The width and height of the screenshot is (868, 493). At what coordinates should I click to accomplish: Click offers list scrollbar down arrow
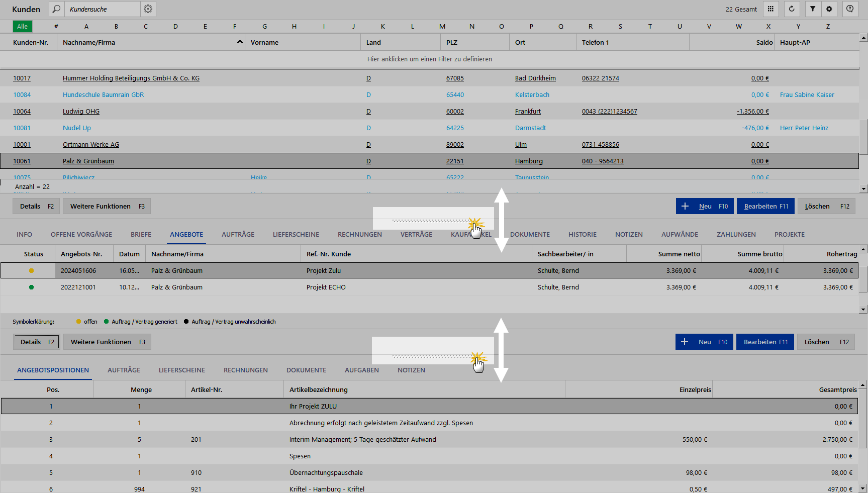(863, 310)
